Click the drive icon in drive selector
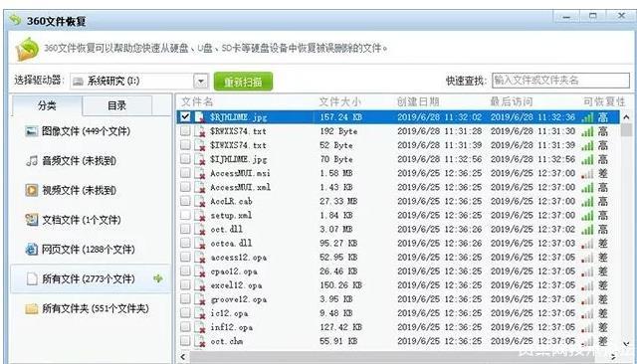The width and height of the screenshot is (637, 364). (78, 82)
